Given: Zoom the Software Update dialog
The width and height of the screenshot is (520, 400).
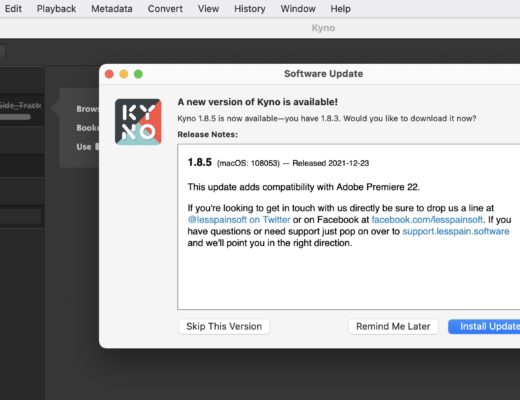Looking at the screenshot, I should pyautogui.click(x=138, y=74).
